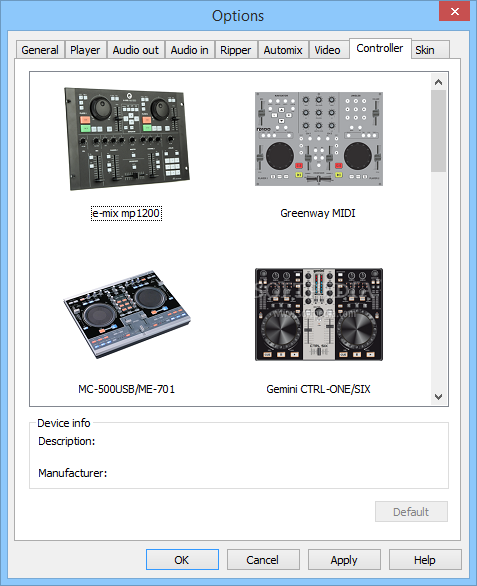This screenshot has height=586, width=477.
Task: Choose the MC-500USB/ME-701 controller image
Action: pyautogui.click(x=126, y=314)
